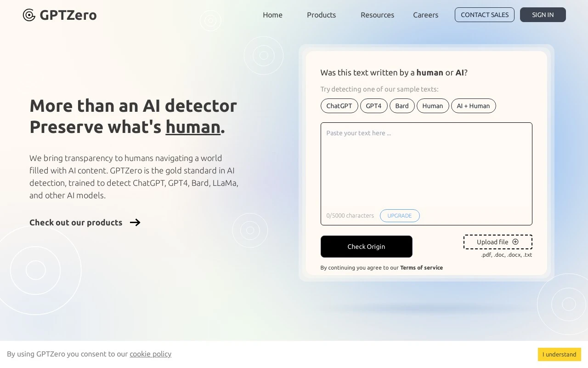Click the Check out our products link
The image size is (588, 368).
pos(76,223)
